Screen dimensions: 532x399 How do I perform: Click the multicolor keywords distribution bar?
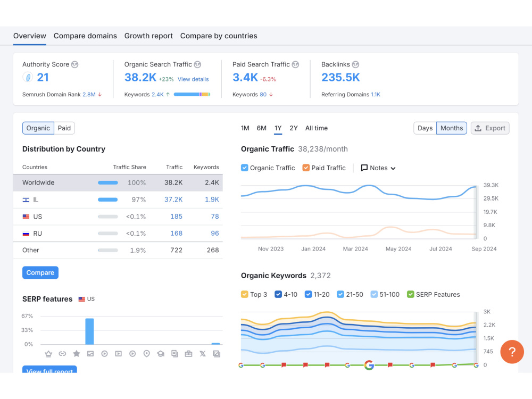click(x=192, y=95)
